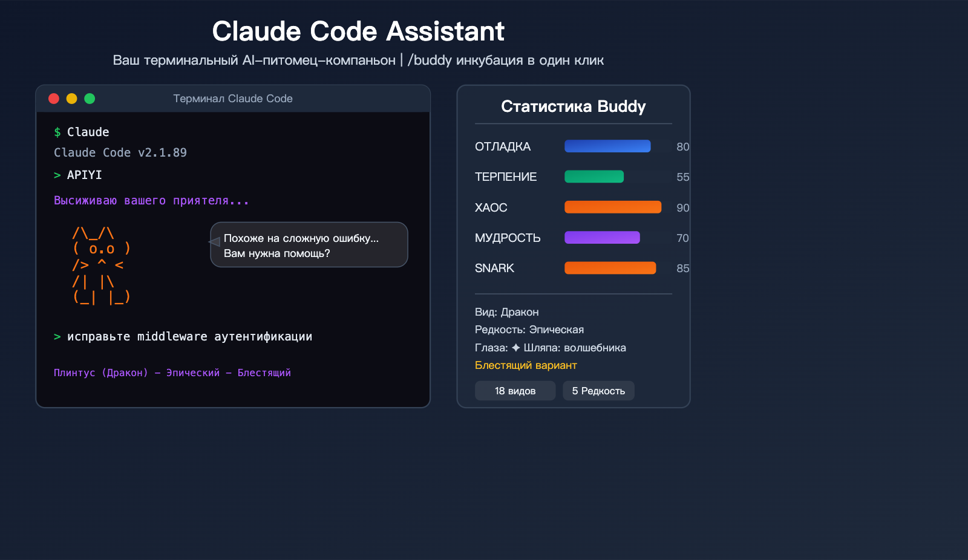Click the speech bubble saying Вам нужна помощь
This screenshot has width=968, height=560.
pyautogui.click(x=309, y=245)
